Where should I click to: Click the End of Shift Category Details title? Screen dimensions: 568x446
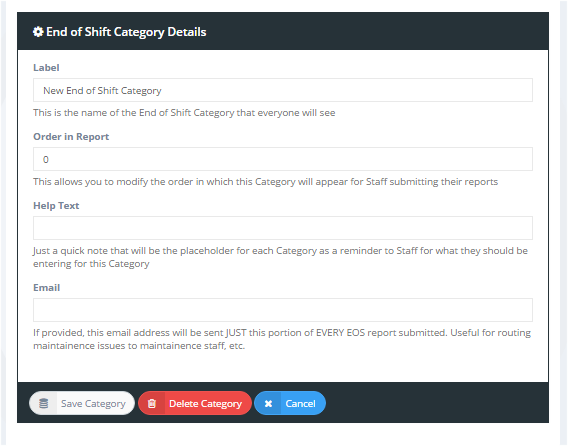pos(126,32)
